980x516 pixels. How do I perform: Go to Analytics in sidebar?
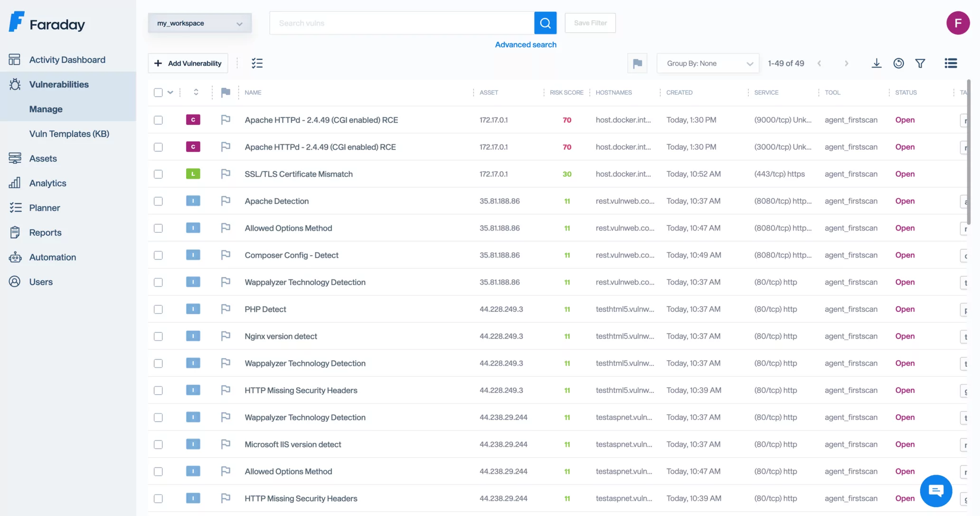[x=47, y=183]
